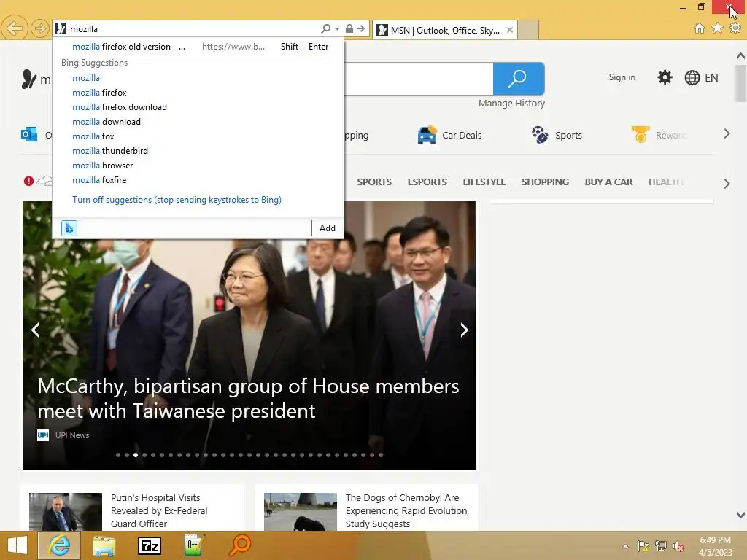This screenshot has width=747, height=560.
Task: Open File Explorer from the taskbar
Action: click(x=104, y=545)
